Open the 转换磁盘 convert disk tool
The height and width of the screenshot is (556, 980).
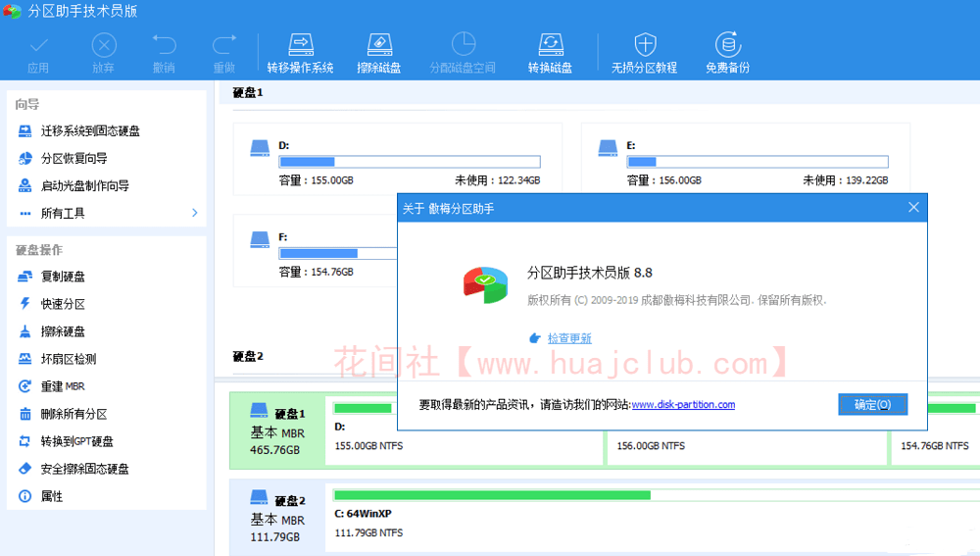(550, 53)
